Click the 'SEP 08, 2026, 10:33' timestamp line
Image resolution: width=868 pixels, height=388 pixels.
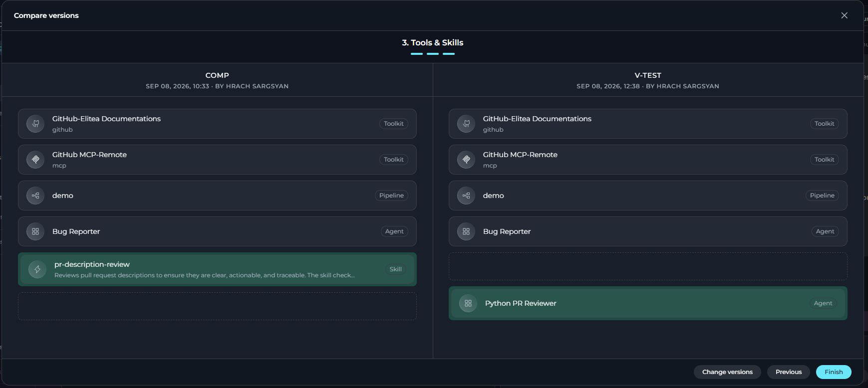[x=217, y=86]
